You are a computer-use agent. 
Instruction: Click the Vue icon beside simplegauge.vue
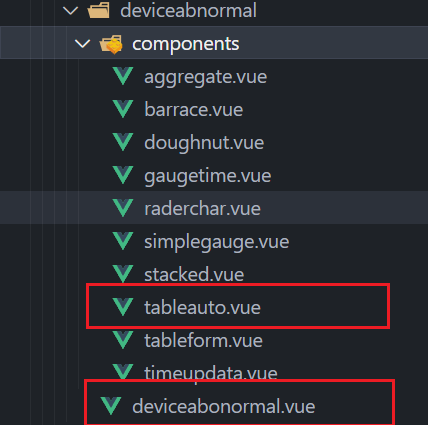(x=123, y=241)
